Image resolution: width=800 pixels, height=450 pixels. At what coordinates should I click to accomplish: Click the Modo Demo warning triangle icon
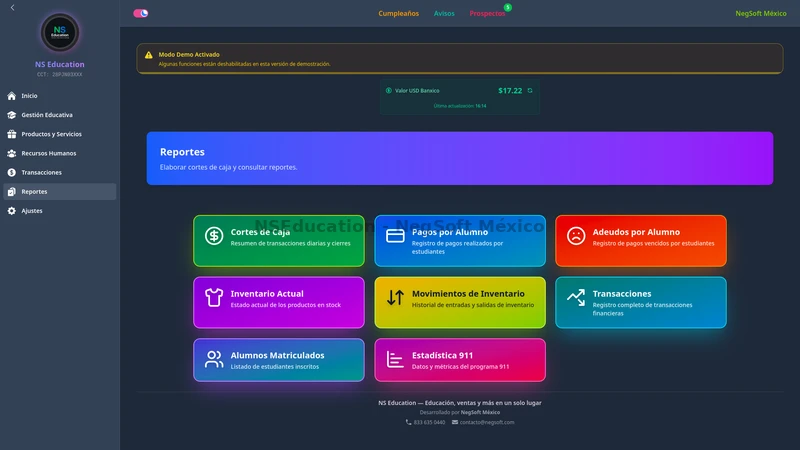pos(148,55)
